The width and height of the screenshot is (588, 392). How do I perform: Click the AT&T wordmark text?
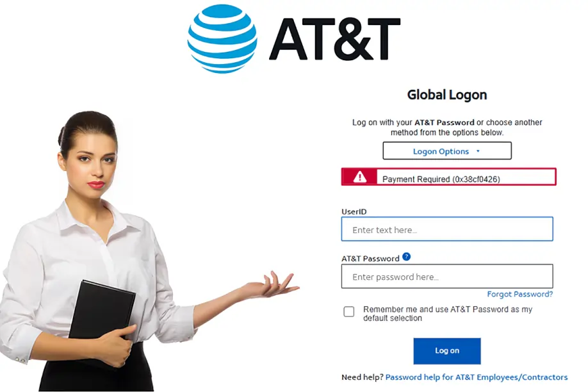334,39
